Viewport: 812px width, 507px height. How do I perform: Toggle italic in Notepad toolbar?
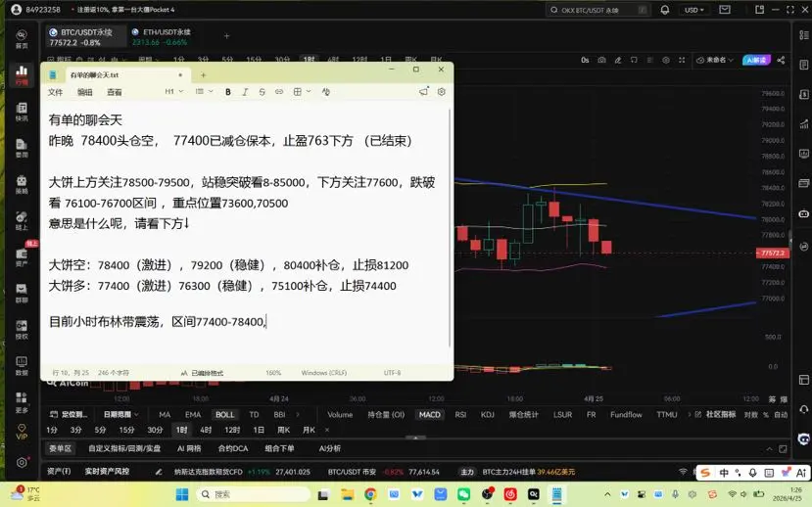coord(245,92)
